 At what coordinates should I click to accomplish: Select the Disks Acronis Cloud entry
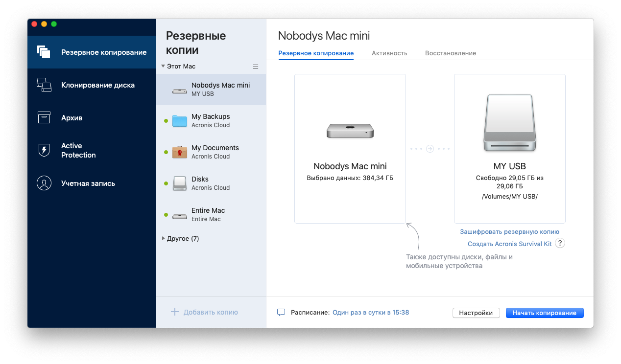click(211, 183)
